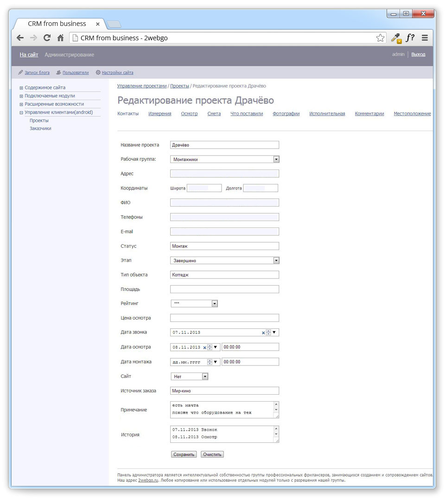This screenshot has height=504, width=445.
Task: Switch to Измерения tab
Action: [x=160, y=114]
